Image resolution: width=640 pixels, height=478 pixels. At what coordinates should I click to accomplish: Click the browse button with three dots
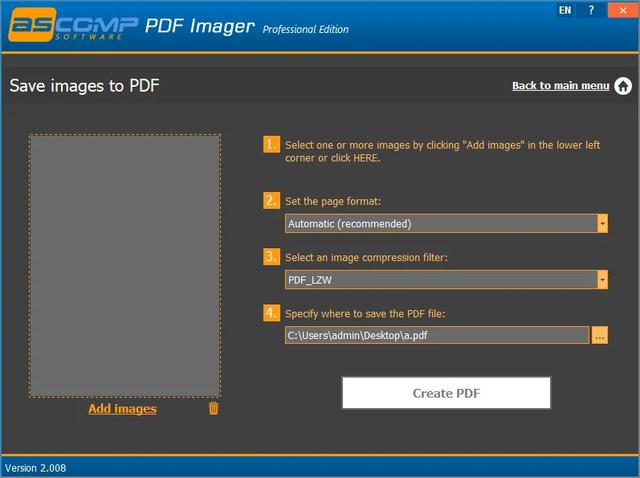pos(600,335)
